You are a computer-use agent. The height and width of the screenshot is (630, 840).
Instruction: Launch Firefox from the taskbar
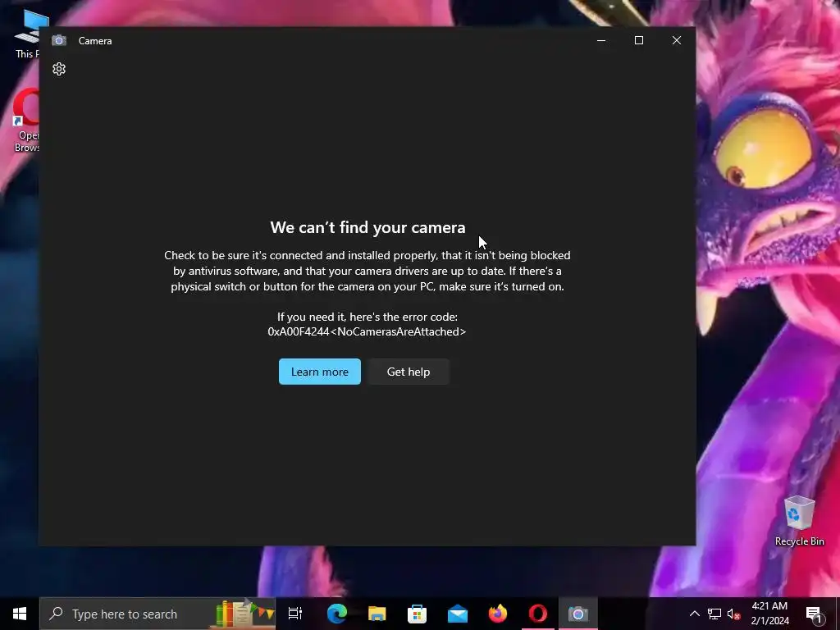point(498,614)
